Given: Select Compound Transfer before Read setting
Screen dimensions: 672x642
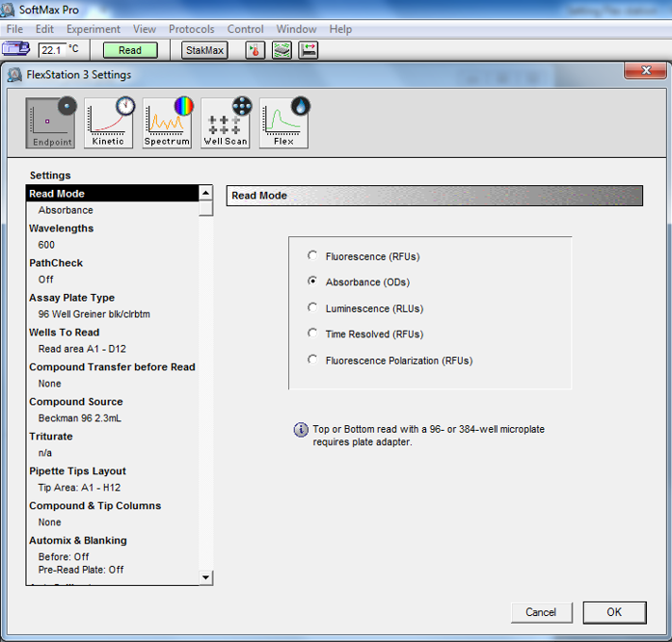Looking at the screenshot, I should (112, 367).
